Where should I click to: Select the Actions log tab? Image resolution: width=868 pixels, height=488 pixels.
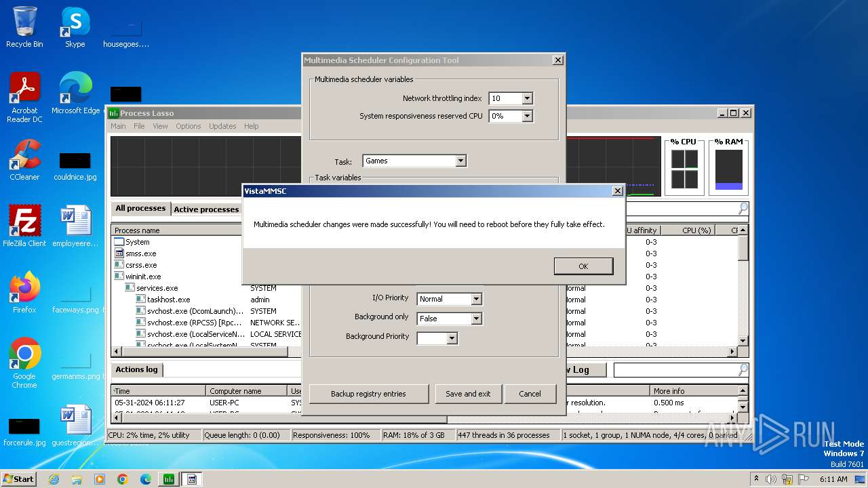coord(136,369)
